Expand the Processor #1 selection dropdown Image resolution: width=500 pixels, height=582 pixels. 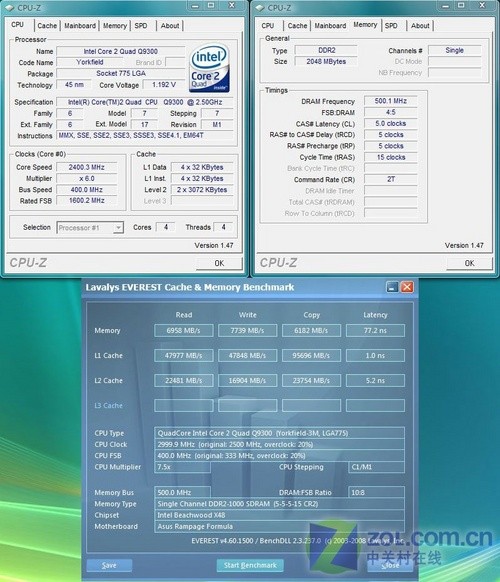coord(118,228)
